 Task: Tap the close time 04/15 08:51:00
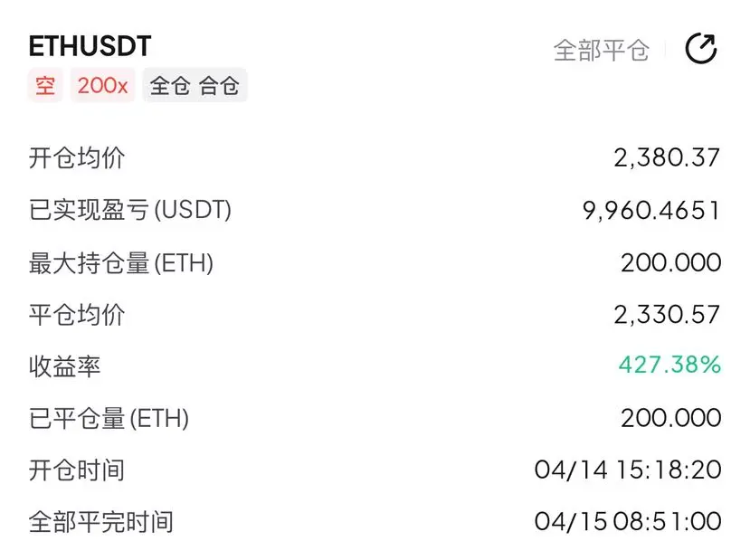(628, 521)
